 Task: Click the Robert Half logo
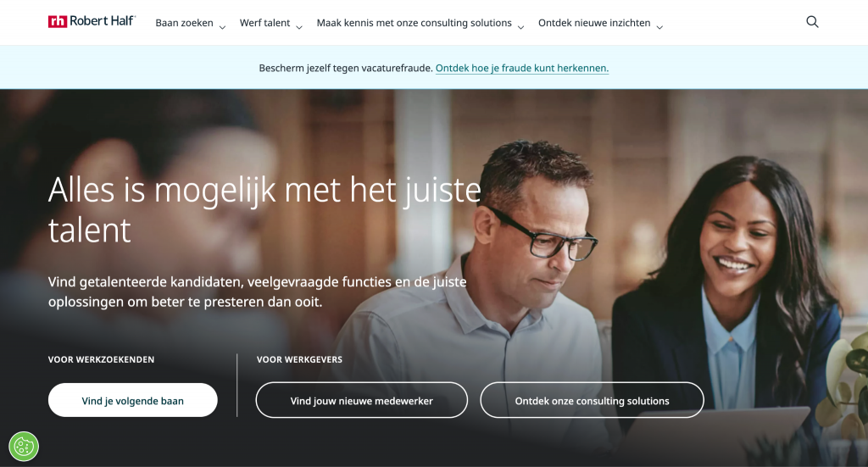click(x=92, y=21)
